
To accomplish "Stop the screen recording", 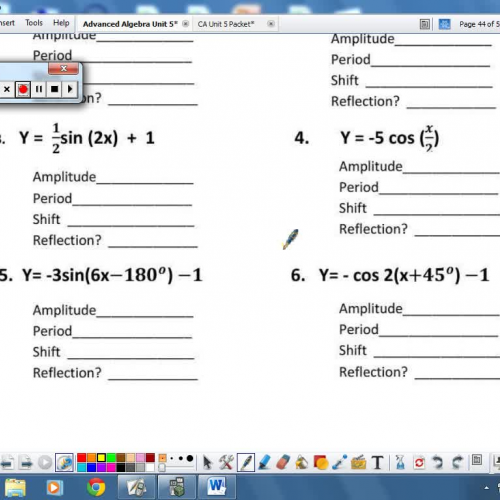I will tap(54, 89).
